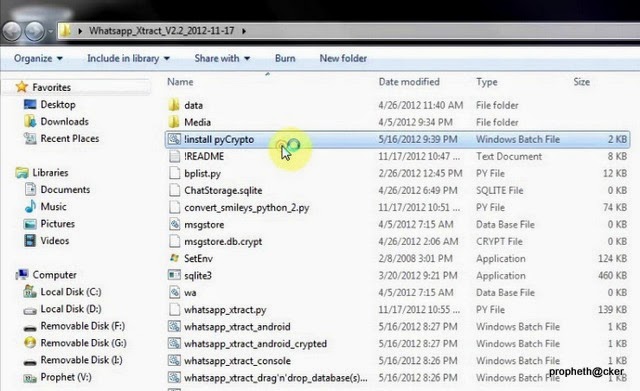This screenshot has height=391, width=640.
Task: Select whatsapp_xtract_android batch file icon
Action: point(175,327)
